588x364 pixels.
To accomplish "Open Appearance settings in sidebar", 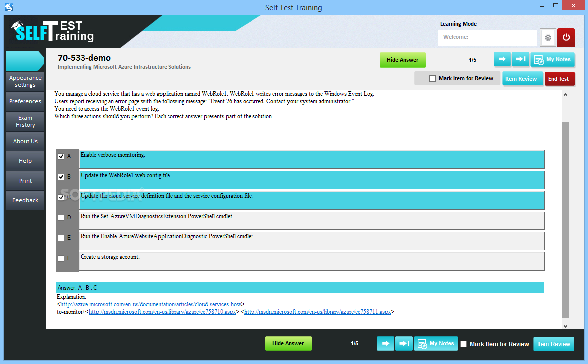I will 25,81.
